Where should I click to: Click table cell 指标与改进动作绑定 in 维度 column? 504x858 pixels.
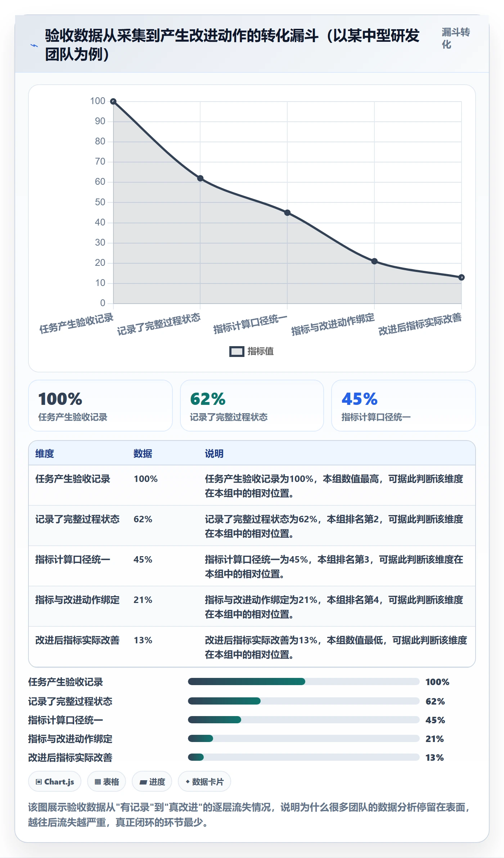[x=77, y=600]
